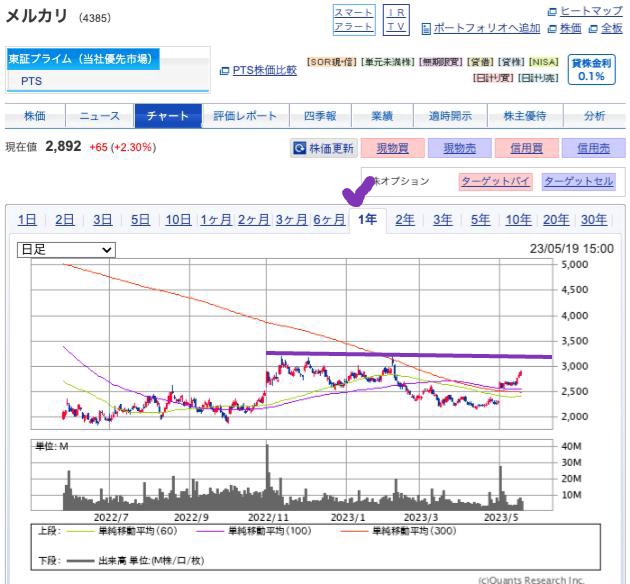
Task: Select the 10年 chart period
Action: coord(518,220)
